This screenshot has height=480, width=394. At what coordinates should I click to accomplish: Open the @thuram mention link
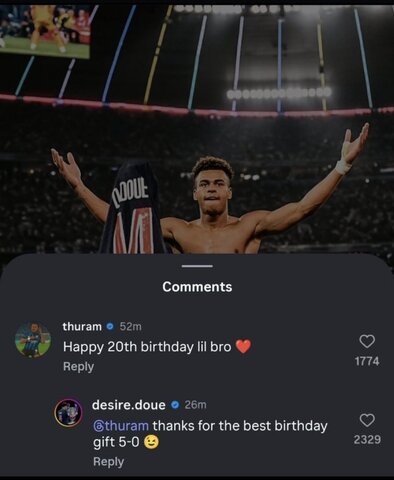[x=121, y=426]
